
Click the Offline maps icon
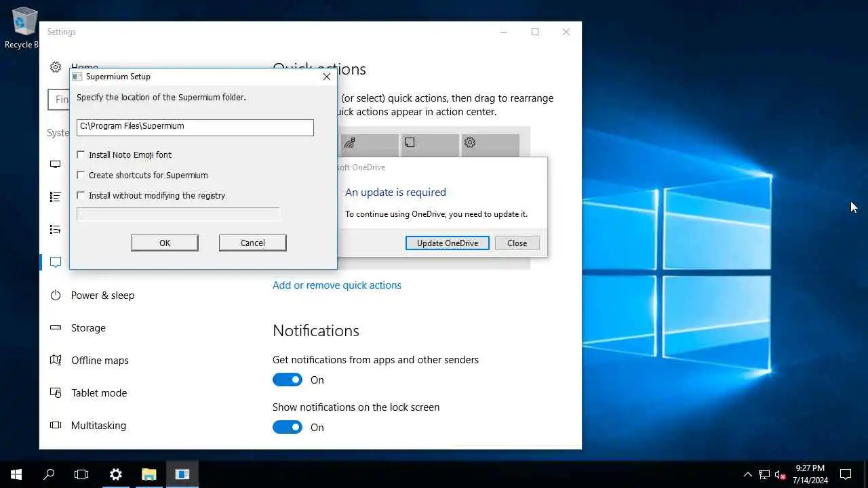[56, 361]
